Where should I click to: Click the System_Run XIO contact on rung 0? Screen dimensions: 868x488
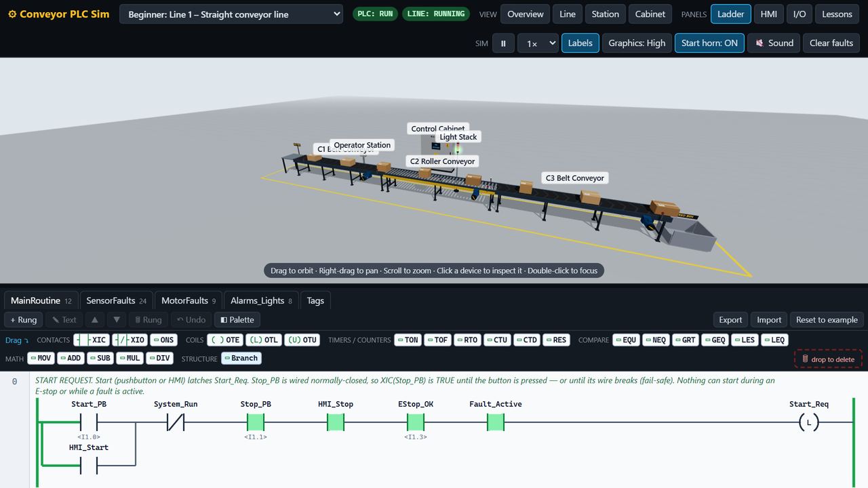pyautogui.click(x=176, y=422)
